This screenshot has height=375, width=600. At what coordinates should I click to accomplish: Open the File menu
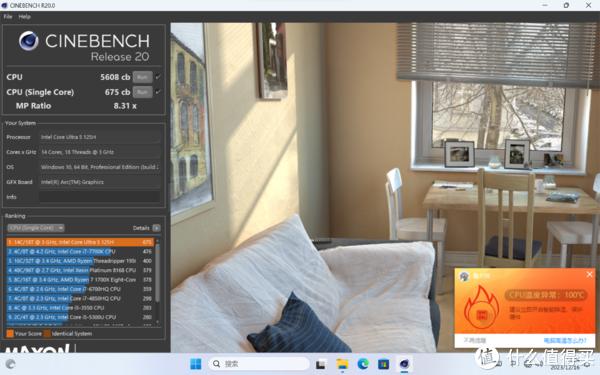pos(8,16)
